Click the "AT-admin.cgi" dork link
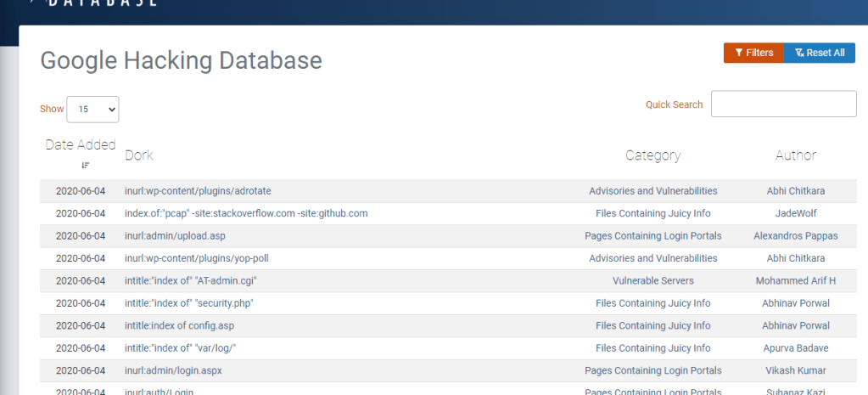The width and height of the screenshot is (868, 395). [190, 281]
